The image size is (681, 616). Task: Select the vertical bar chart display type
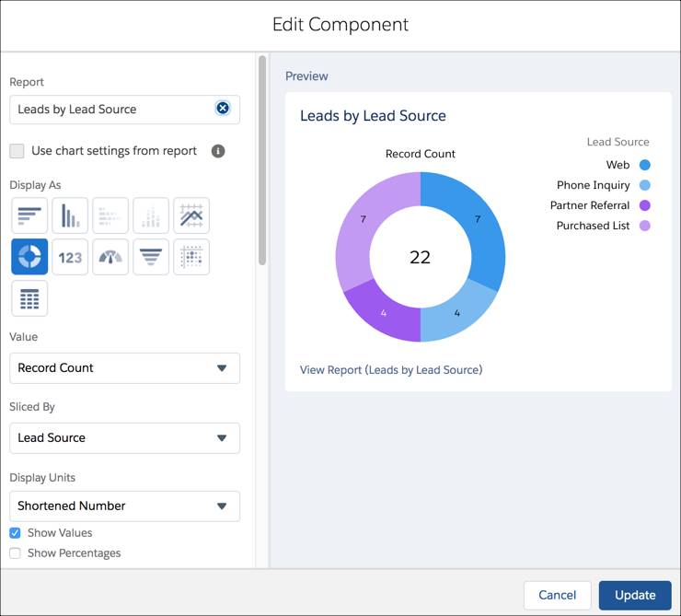(70, 215)
